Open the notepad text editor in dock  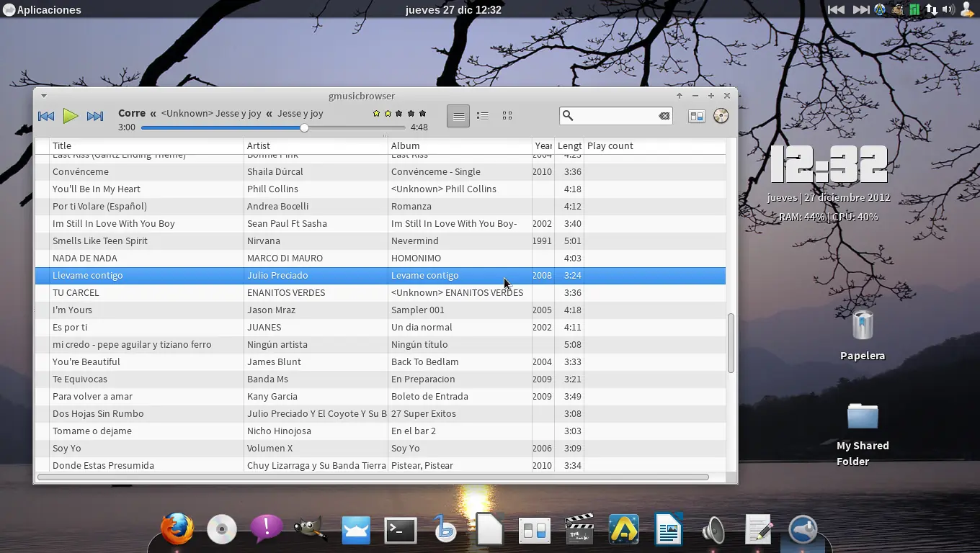coord(758,529)
